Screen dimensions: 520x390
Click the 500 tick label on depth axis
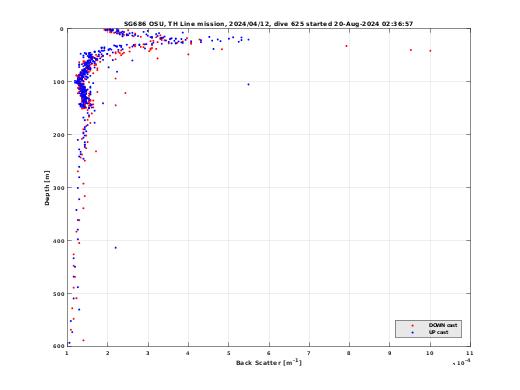(58, 294)
